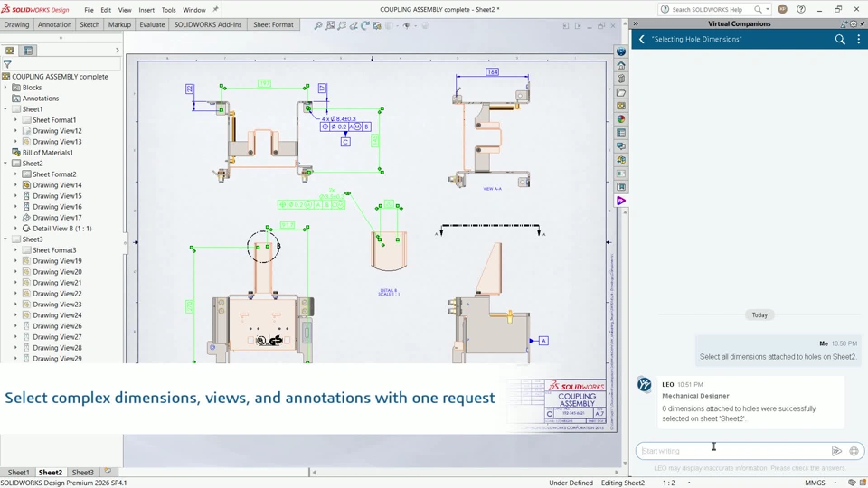The image size is (868, 488).
Task: Open the View Palette task pane tab
Action: (621, 106)
